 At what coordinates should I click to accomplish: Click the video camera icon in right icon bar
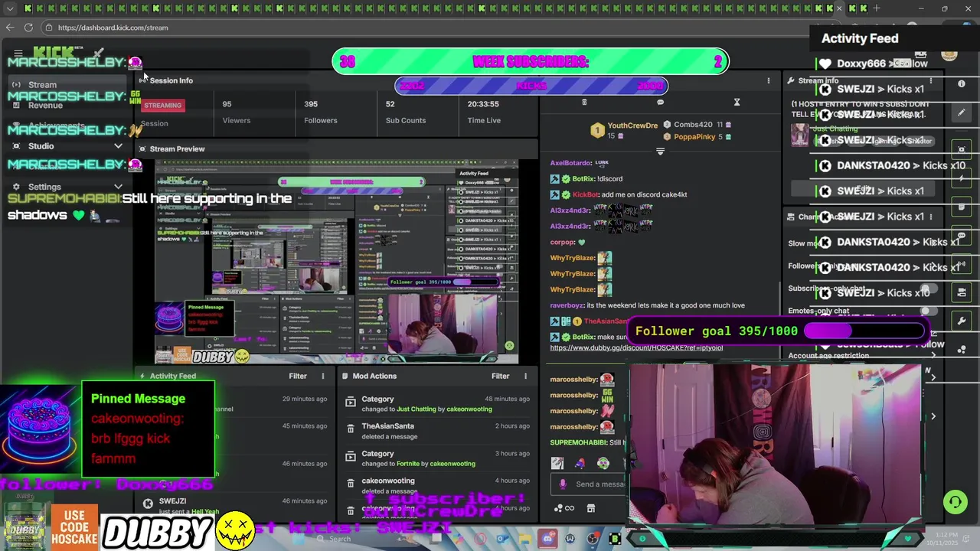pos(962,292)
